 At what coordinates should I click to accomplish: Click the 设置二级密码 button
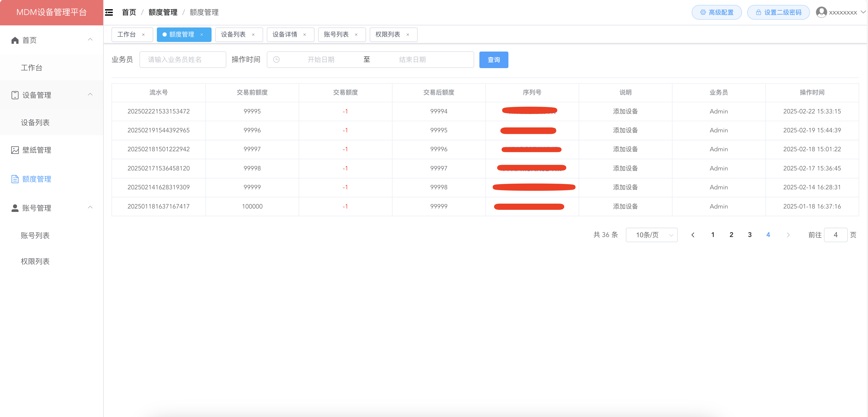click(x=778, y=12)
